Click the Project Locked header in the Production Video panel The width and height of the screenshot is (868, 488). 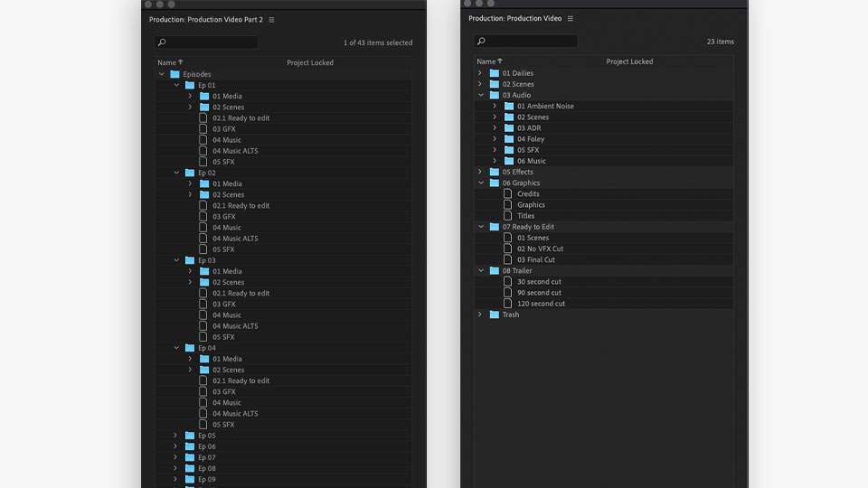629,61
